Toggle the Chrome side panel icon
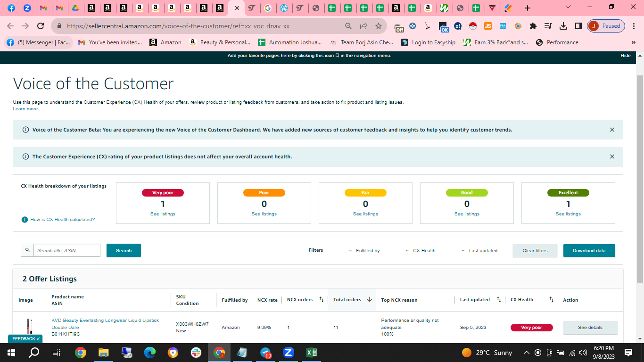Screen dimensions: 644x362 [x=578, y=26]
